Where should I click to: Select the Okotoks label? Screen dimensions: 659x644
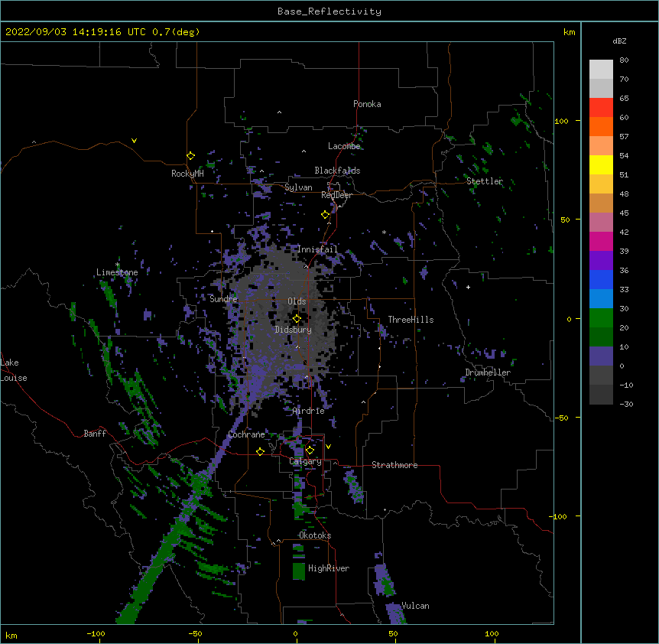[x=315, y=535]
